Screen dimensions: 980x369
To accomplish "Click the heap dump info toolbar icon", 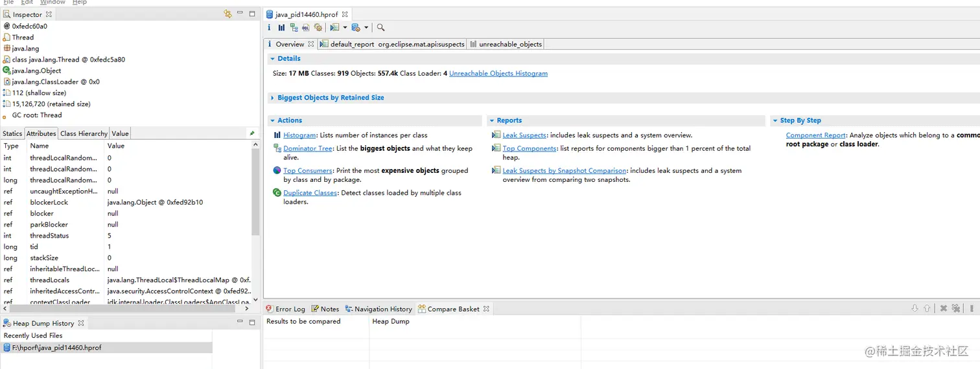I will coord(270,28).
